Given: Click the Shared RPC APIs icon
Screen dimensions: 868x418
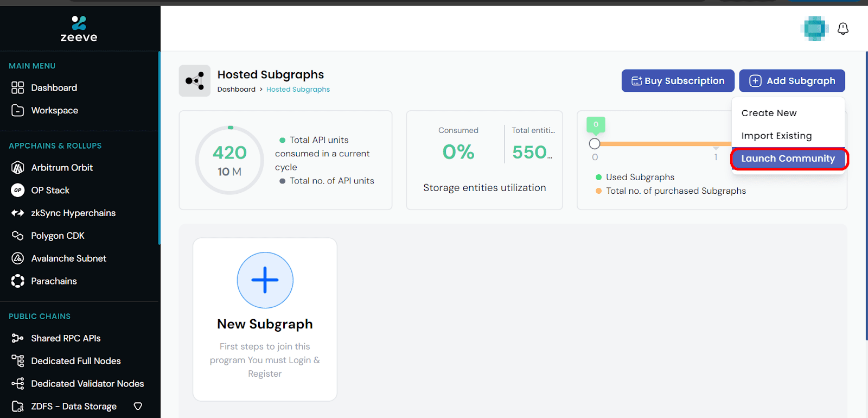Looking at the screenshot, I should tap(17, 338).
